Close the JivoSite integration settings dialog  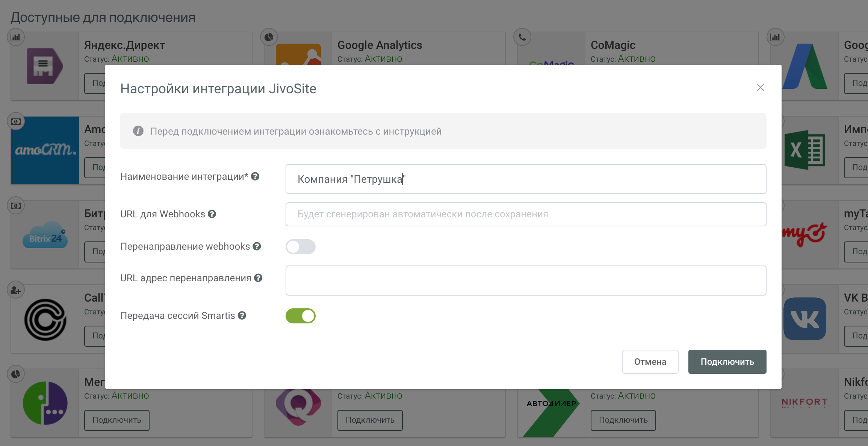pyautogui.click(x=760, y=87)
